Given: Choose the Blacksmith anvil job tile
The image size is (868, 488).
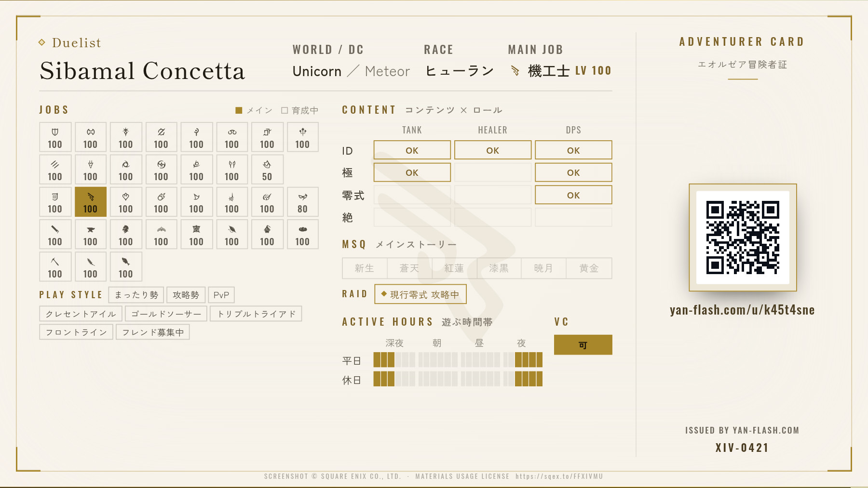Looking at the screenshot, I should click(90, 234).
